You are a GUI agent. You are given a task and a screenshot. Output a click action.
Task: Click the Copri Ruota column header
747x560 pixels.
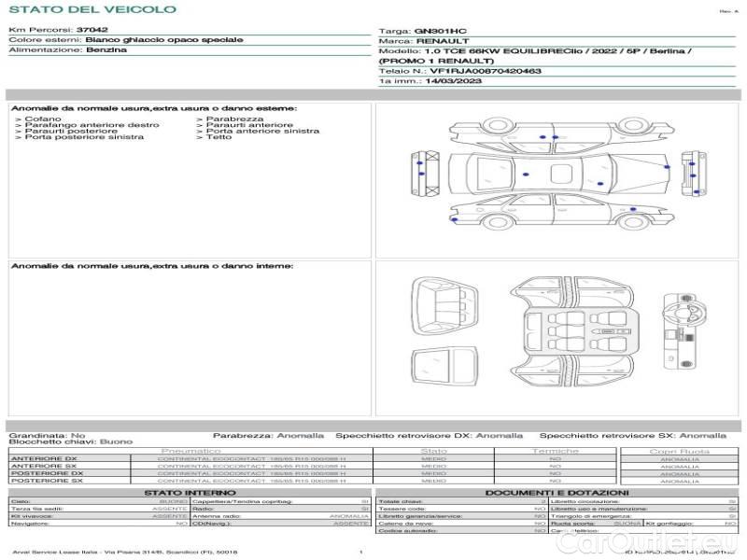click(679, 451)
